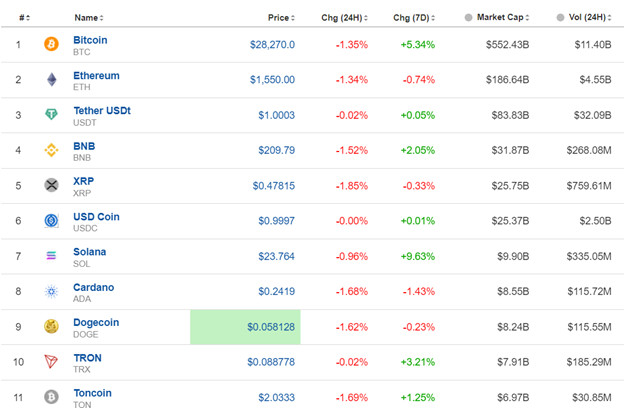Click USD Coin price $0.9997
Screen dimensions: 624x408
[x=277, y=221]
